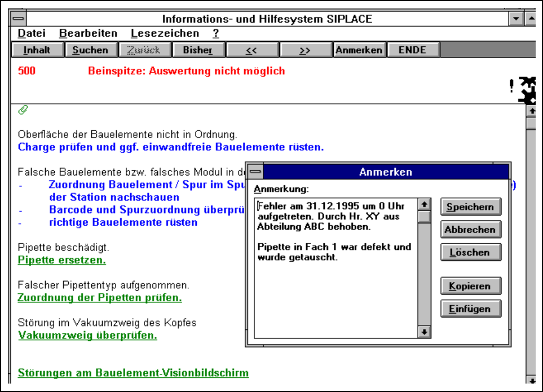Maximize the SIPLACE help window
The width and height of the screenshot is (543, 392).
coord(531,19)
